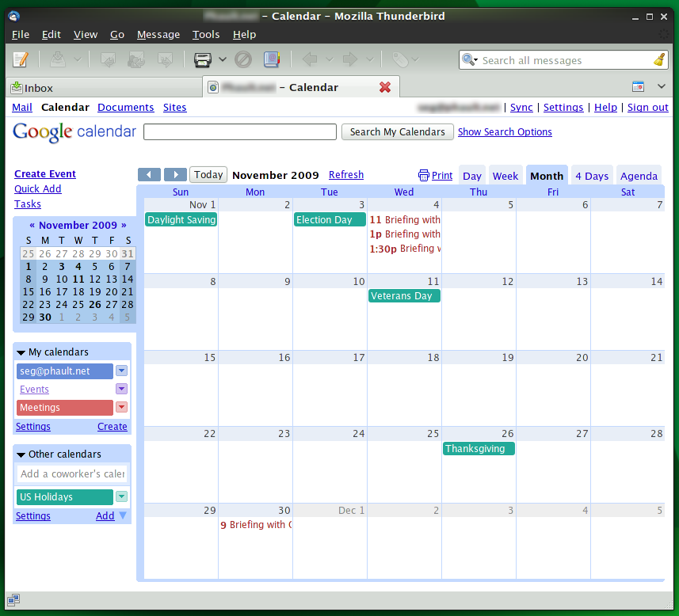679x616 pixels.
Task: Click the Back arrow in toolbar
Action: coord(310,59)
